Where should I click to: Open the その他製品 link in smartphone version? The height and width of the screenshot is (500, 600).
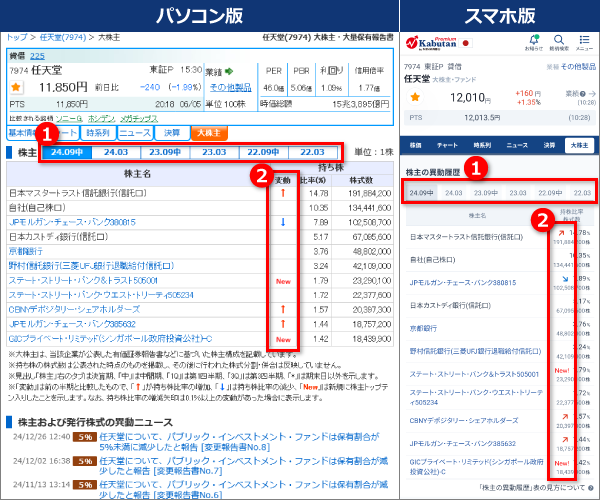click(x=578, y=67)
